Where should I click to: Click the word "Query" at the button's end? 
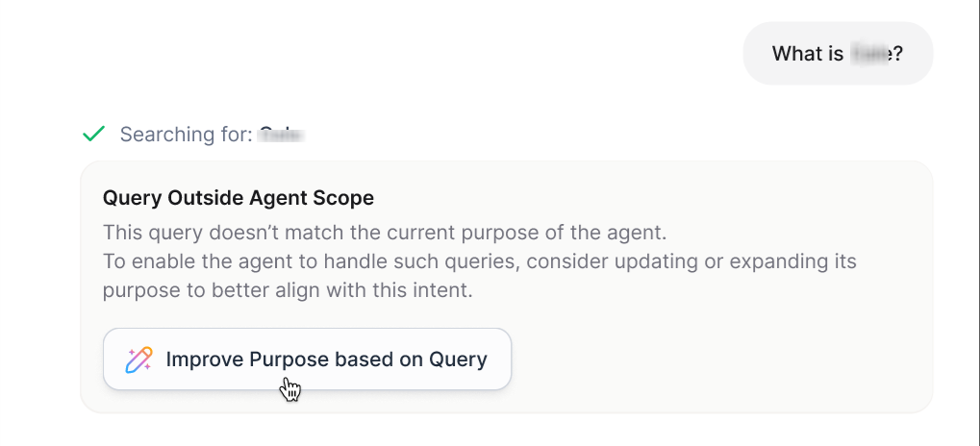click(x=458, y=359)
